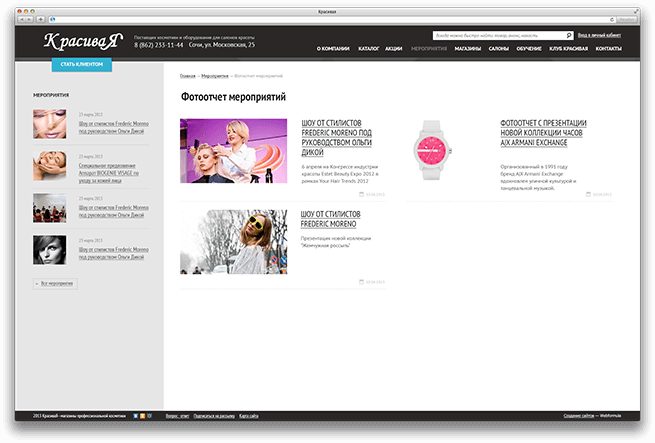Click the address Сочи, ул. Московская, 25
Image resolution: width=655 pixels, height=443 pixels.
(x=221, y=45)
